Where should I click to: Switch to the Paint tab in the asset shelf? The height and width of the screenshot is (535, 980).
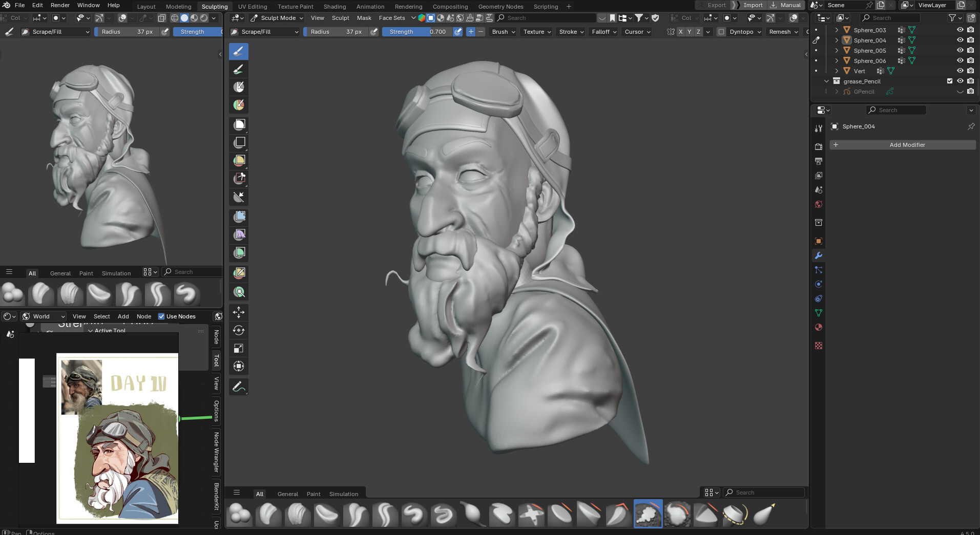pyautogui.click(x=313, y=494)
